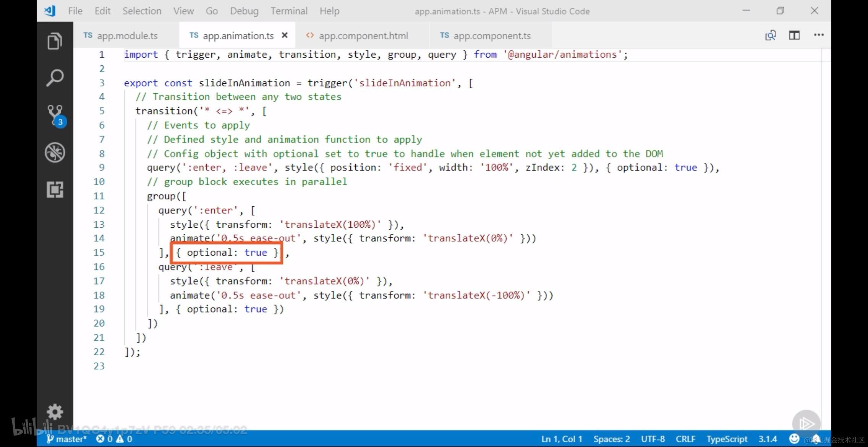The width and height of the screenshot is (868, 447).
Task: Change line endings via CRLF status item
Action: pyautogui.click(x=685, y=439)
